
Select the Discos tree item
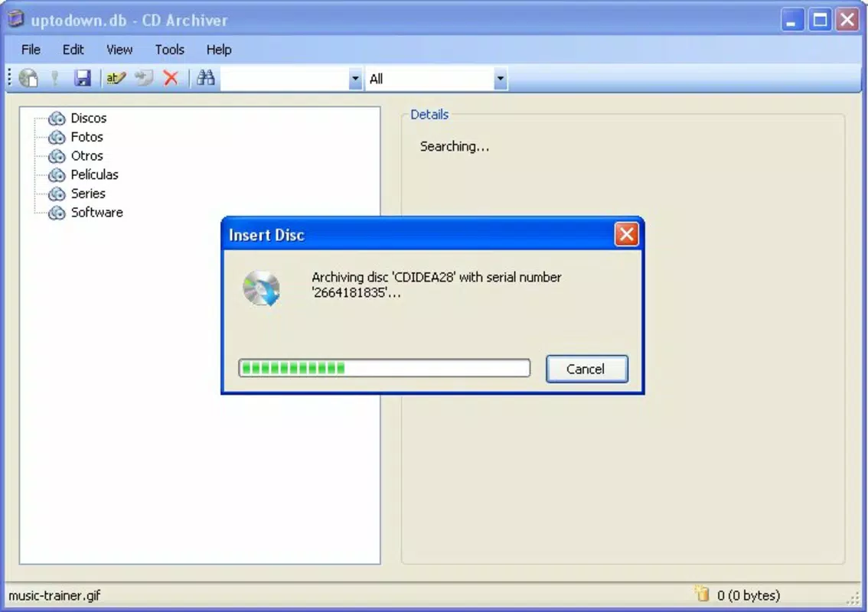point(89,119)
